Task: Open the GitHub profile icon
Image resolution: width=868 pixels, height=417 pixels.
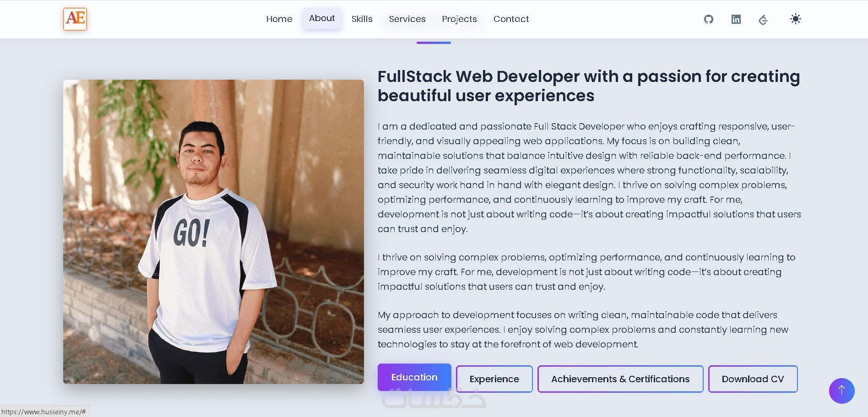Action: pos(709,19)
